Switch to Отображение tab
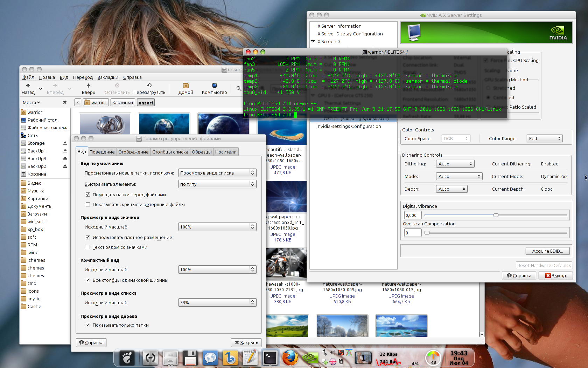The image size is (588, 368). (x=133, y=152)
